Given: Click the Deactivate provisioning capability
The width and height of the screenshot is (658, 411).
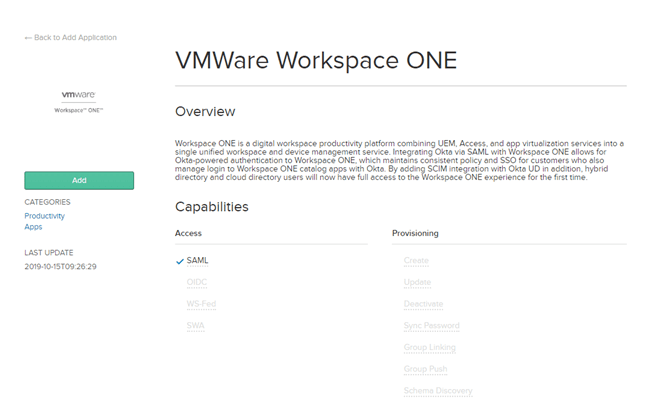Looking at the screenshot, I should (x=423, y=304).
